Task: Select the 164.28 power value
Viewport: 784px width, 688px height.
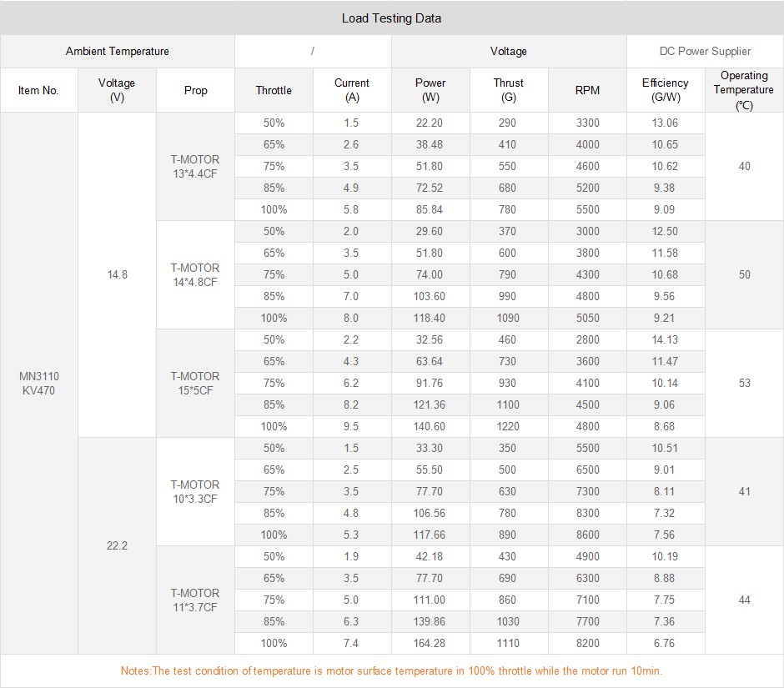Action: pos(430,643)
